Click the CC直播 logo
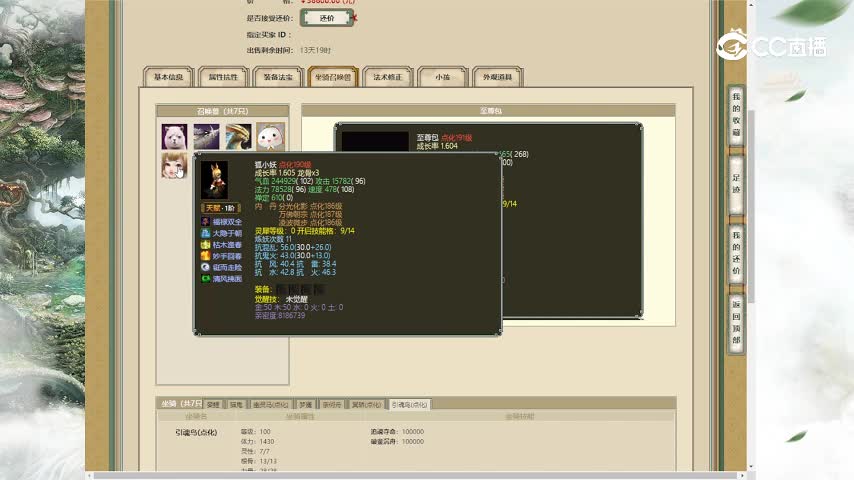The width and height of the screenshot is (854, 480). pyautogui.click(x=771, y=46)
